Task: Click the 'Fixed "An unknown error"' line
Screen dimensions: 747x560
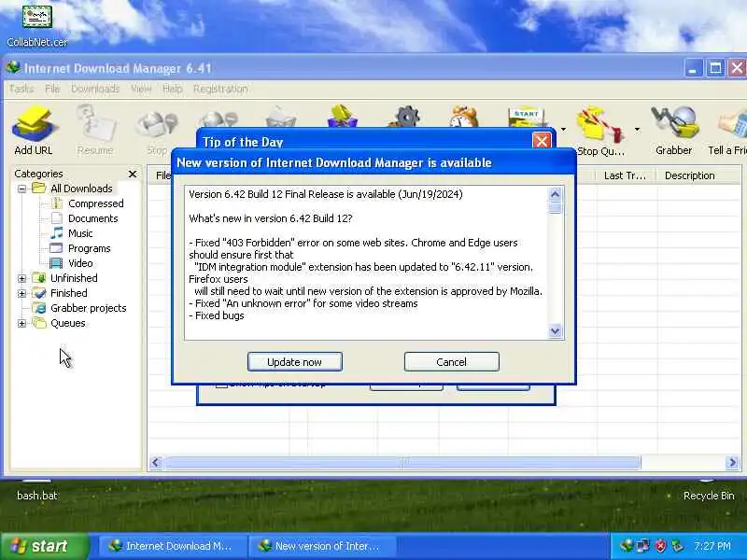Action: coord(303,303)
